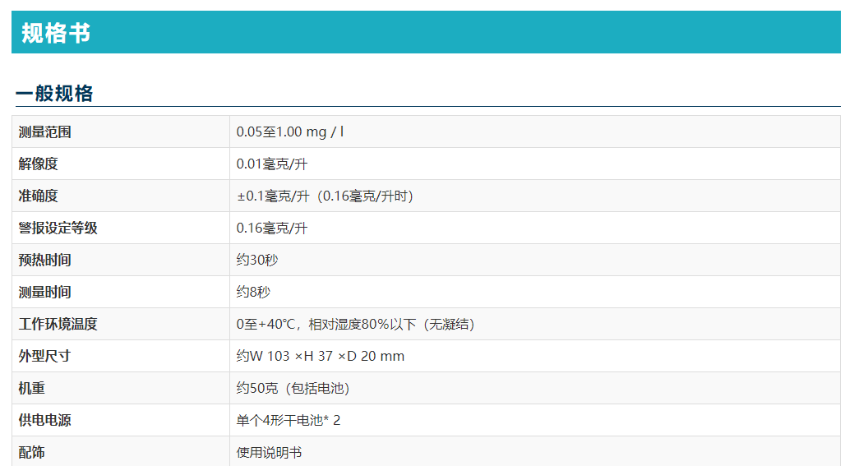Select the 警报设定等级 value 0.16毫克/升
This screenshot has width=868, height=466.
[x=272, y=228]
